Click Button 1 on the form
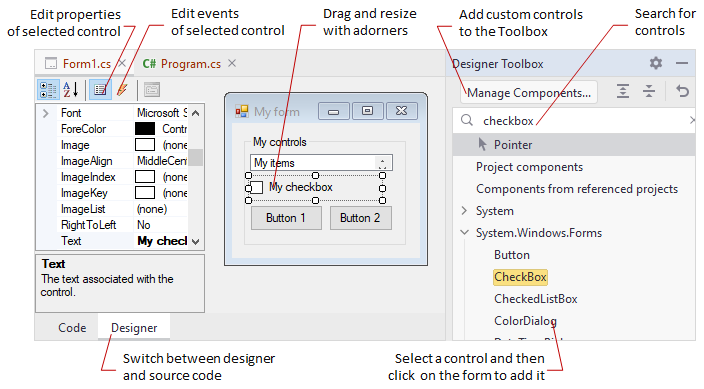Screen dimensions: 704x389 tap(286, 218)
